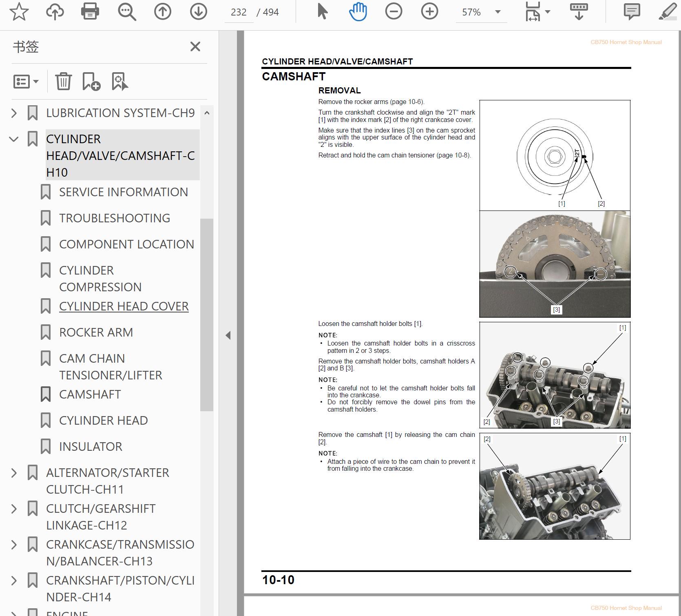681x616 pixels.
Task: Find current bookmark location icon
Action: [x=119, y=81]
